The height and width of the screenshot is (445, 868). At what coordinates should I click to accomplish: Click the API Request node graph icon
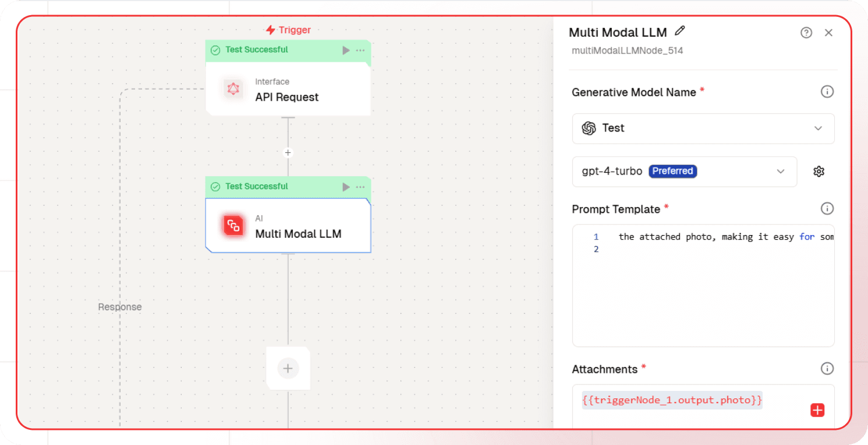(233, 89)
